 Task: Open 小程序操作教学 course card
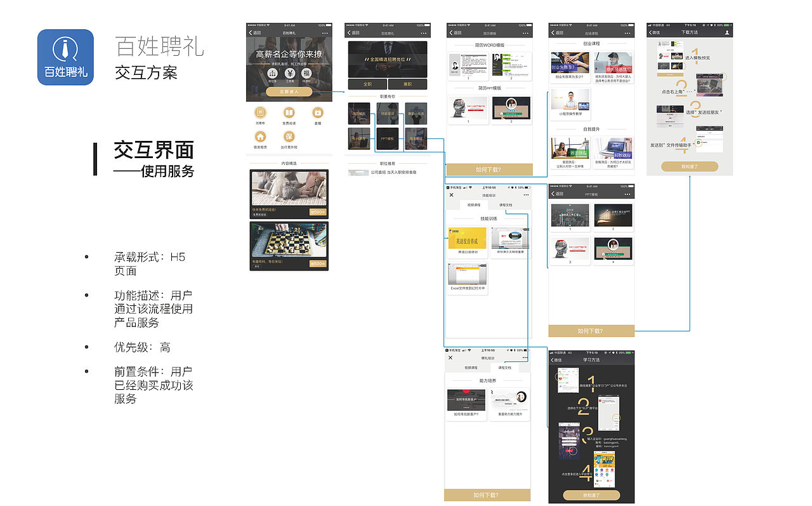570,104
